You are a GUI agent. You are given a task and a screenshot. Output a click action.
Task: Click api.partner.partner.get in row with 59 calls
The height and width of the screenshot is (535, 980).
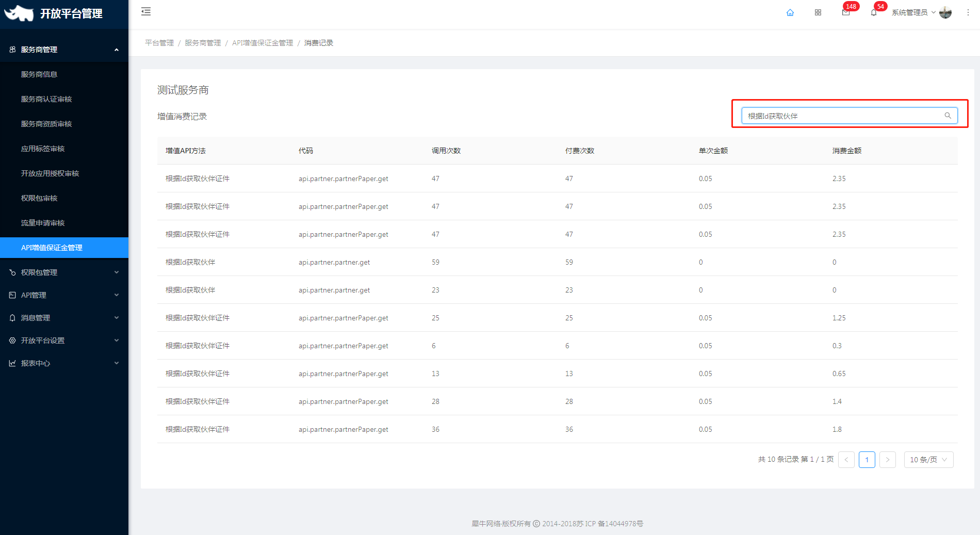click(334, 262)
